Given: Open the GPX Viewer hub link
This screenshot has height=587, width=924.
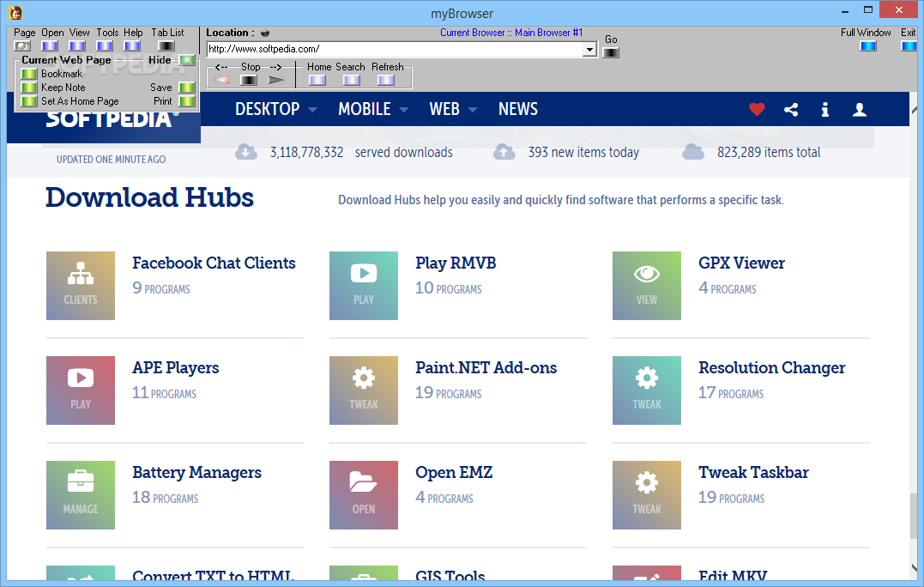Looking at the screenshot, I should pos(741,263).
